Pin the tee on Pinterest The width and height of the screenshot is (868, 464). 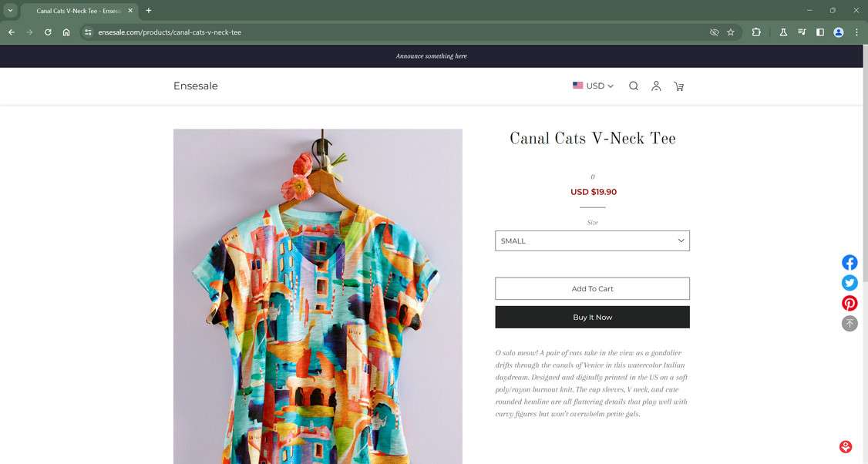pos(849,303)
